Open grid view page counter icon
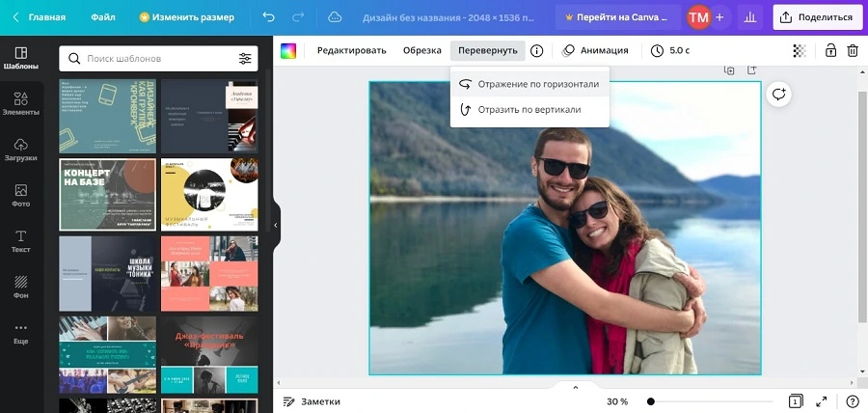The image size is (868, 413). 796,401
